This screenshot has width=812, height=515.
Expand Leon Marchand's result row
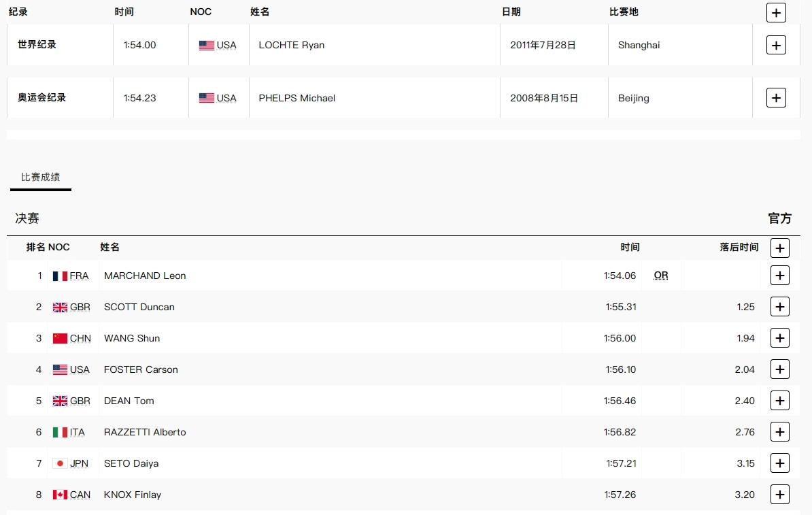(779, 276)
